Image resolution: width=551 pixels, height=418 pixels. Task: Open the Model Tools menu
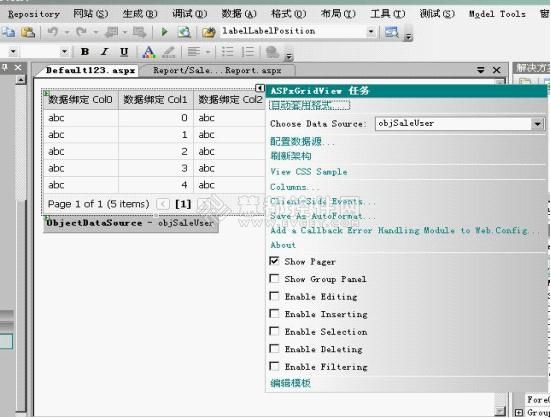497,14
